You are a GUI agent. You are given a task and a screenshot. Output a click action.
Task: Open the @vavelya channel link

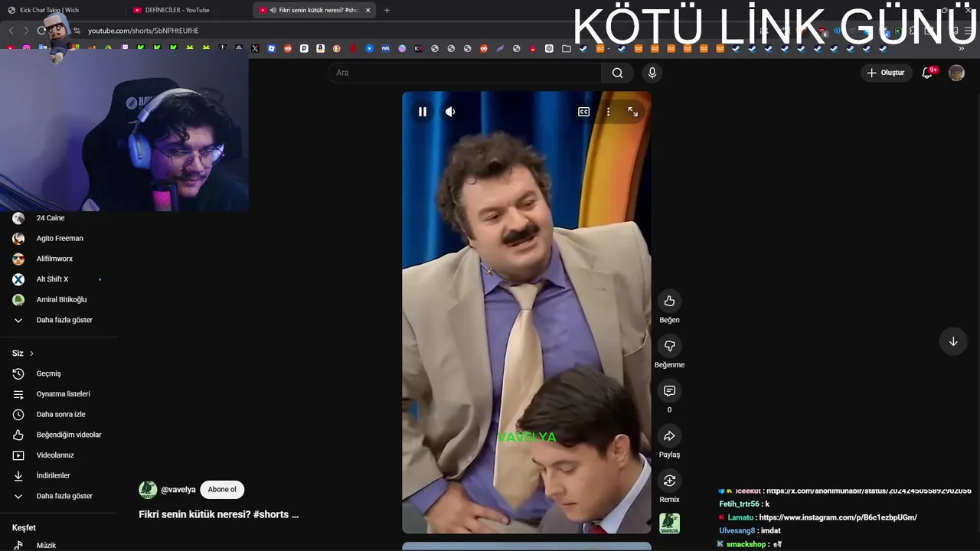pyautogui.click(x=178, y=490)
